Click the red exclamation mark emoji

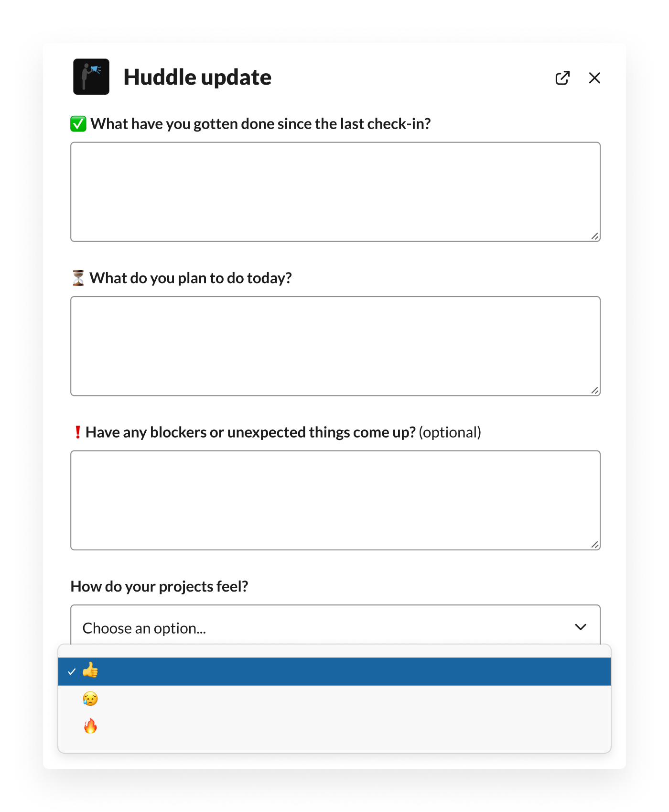pyautogui.click(x=77, y=432)
